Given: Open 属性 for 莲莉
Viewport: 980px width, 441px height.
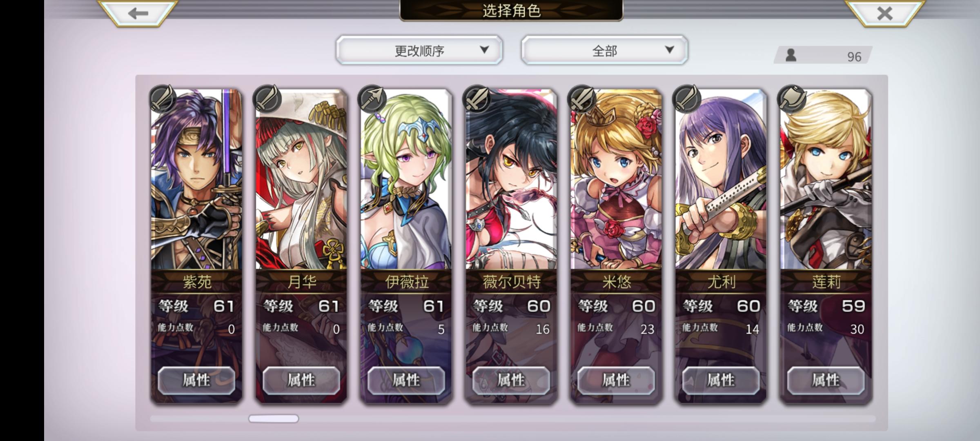Looking at the screenshot, I should (826, 380).
